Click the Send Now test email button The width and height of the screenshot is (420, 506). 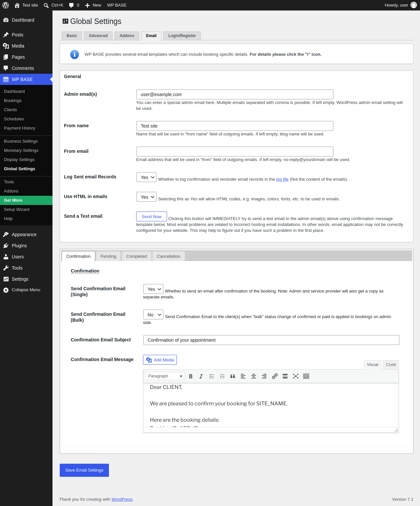(x=152, y=216)
